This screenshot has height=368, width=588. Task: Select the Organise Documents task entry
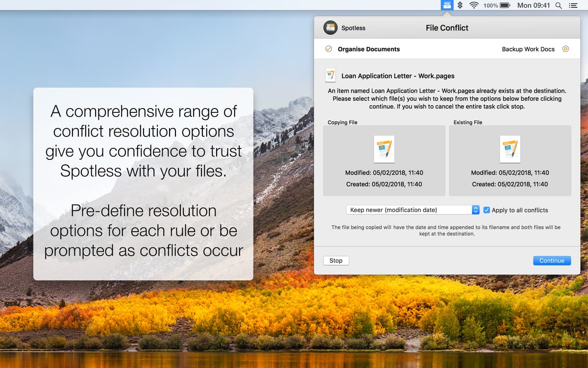click(x=368, y=49)
